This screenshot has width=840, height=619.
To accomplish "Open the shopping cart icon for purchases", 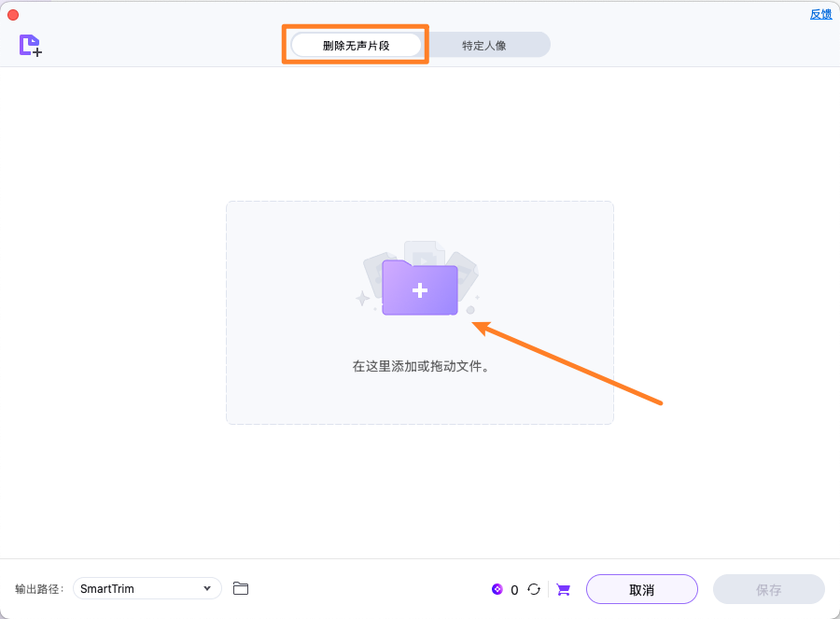I will click(563, 589).
